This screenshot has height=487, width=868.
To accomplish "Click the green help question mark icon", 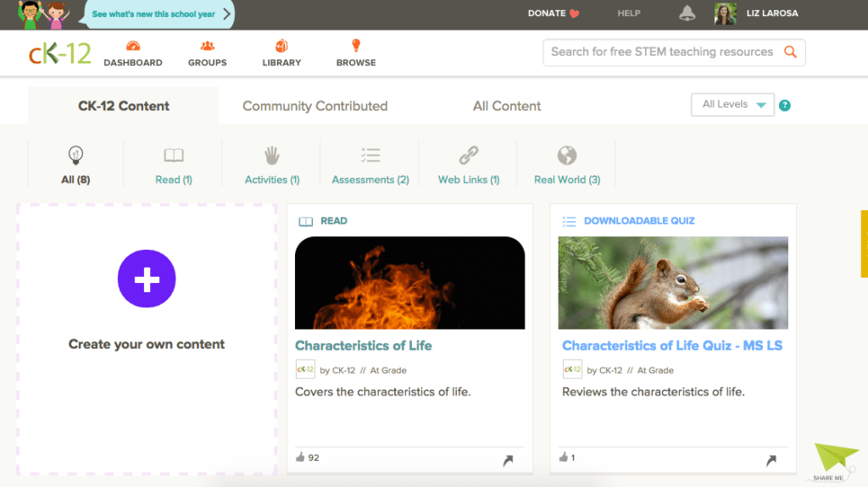I will pyautogui.click(x=784, y=105).
